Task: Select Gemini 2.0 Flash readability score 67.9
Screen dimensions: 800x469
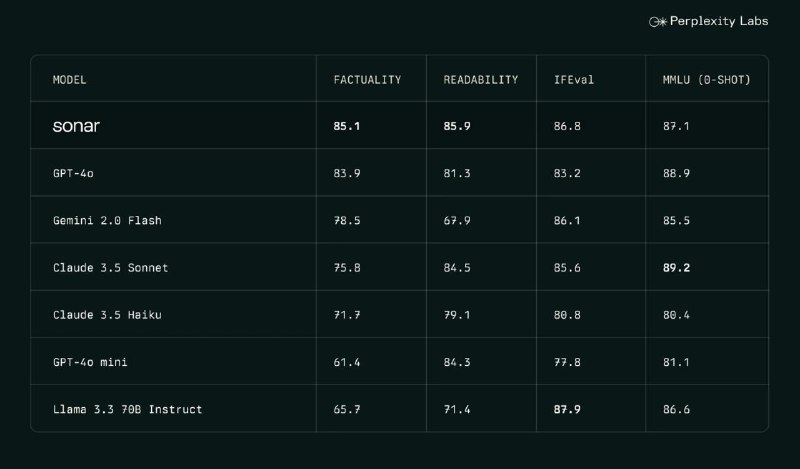Action: click(457, 220)
